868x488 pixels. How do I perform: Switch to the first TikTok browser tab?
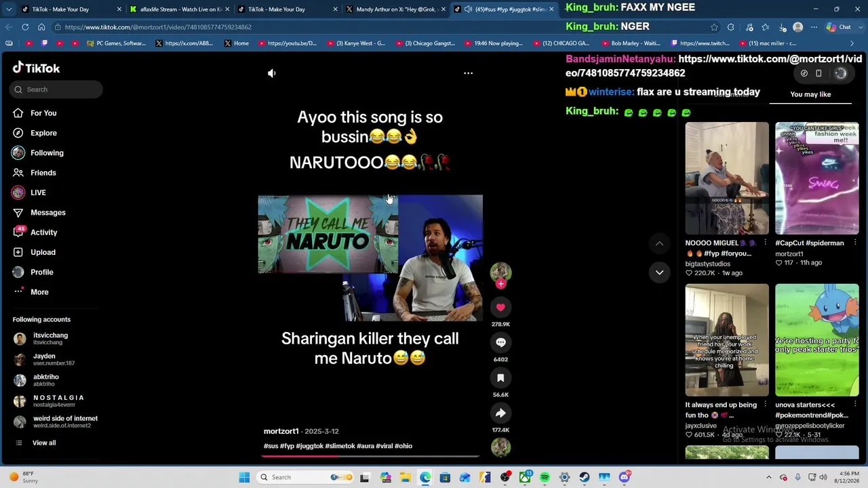click(71, 9)
